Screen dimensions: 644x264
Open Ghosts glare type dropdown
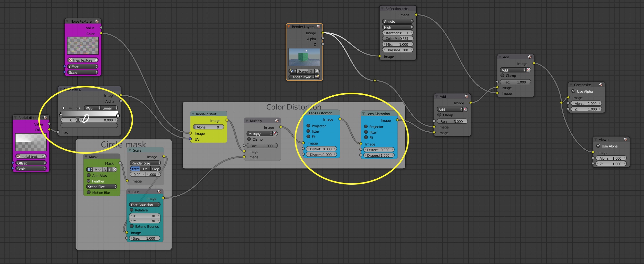(397, 22)
